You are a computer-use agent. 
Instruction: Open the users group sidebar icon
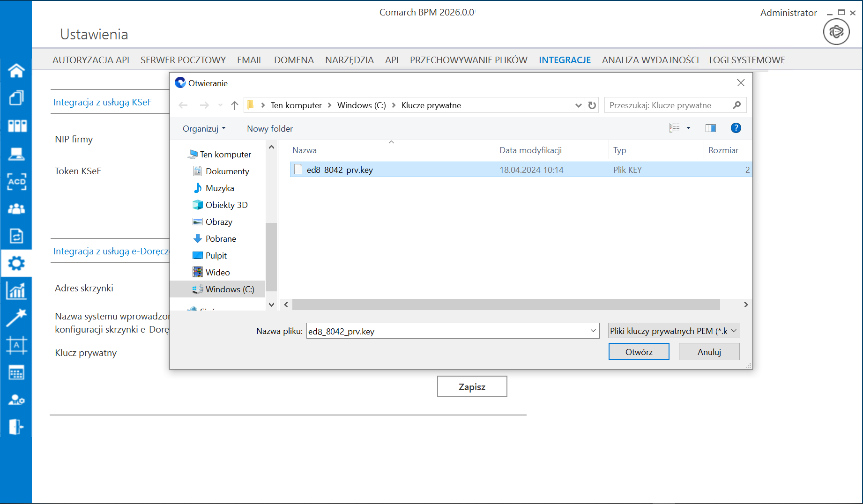(x=16, y=209)
